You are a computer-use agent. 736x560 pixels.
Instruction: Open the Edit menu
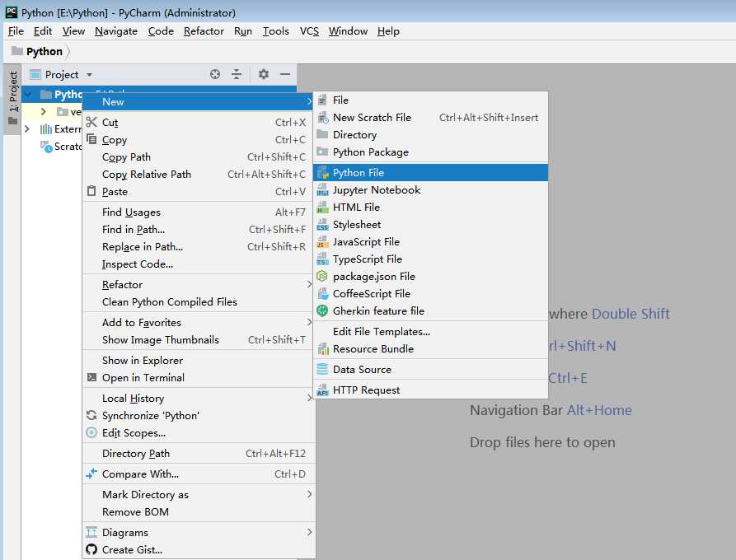pyautogui.click(x=43, y=31)
